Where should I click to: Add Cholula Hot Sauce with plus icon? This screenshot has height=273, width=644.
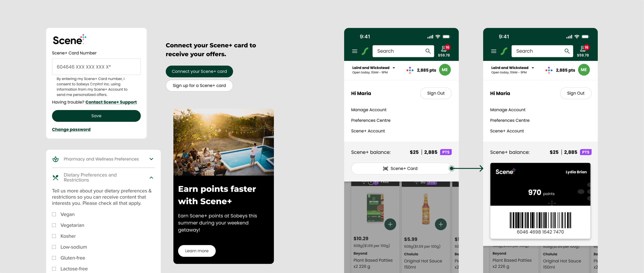440,224
